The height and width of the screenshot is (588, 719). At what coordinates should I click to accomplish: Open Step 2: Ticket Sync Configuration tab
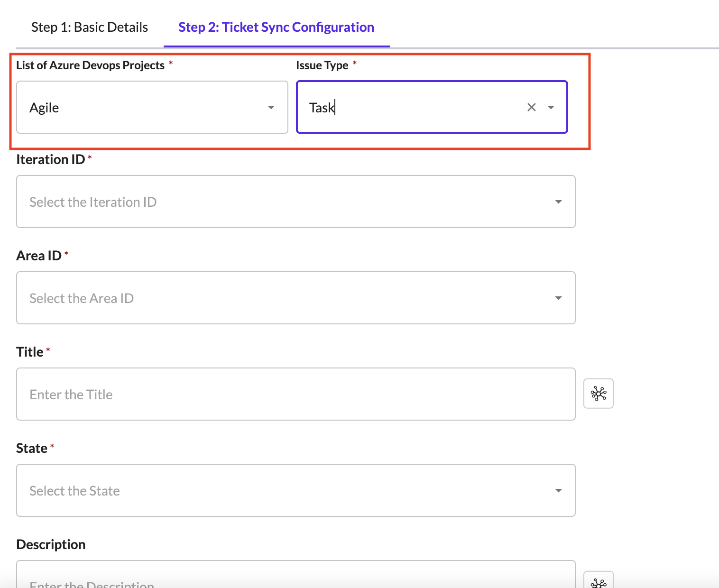[276, 28]
